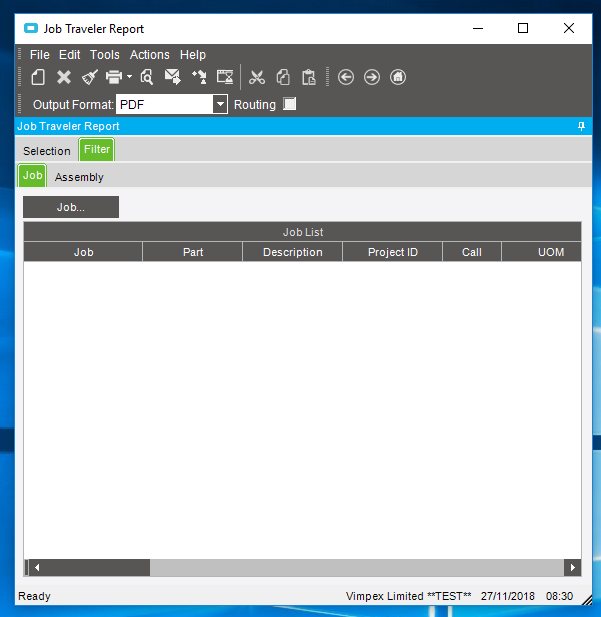Click the 08:30 time in status bar
Viewport: 601px width, 617px height.
[559, 596]
